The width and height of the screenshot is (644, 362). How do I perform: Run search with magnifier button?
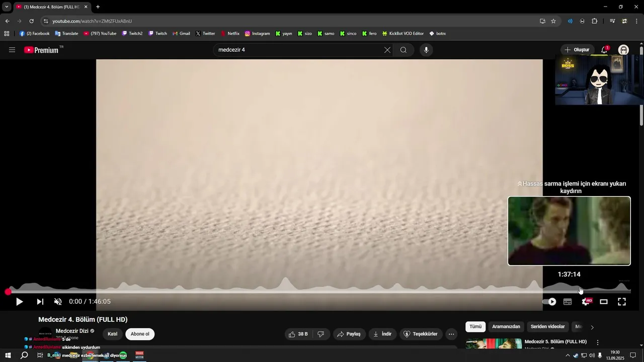404,50
